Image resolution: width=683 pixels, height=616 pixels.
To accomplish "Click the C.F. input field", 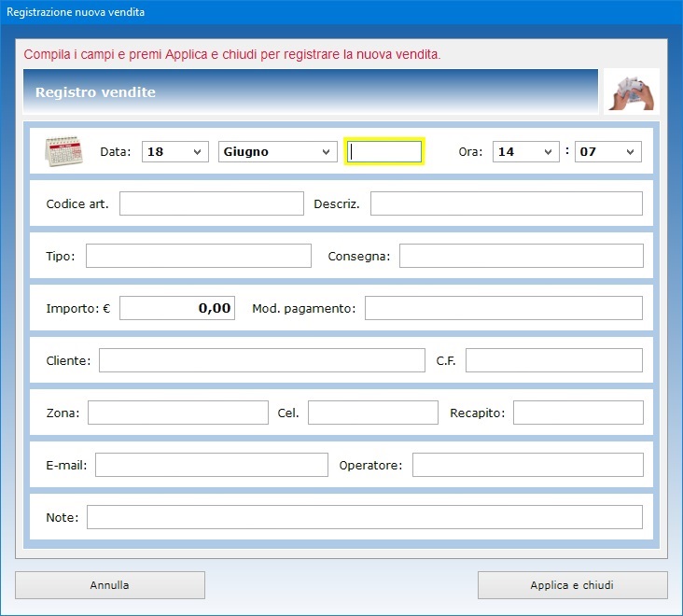I will pos(553,360).
